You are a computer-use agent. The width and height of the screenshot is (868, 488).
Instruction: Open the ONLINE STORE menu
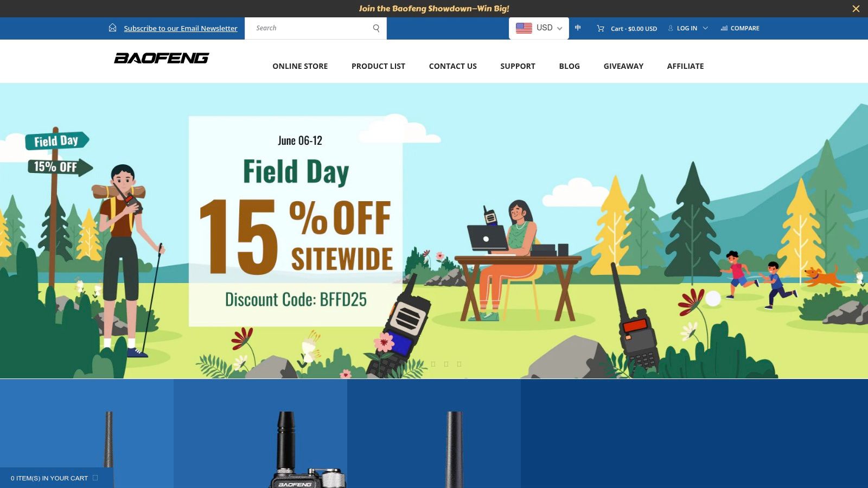300,66
